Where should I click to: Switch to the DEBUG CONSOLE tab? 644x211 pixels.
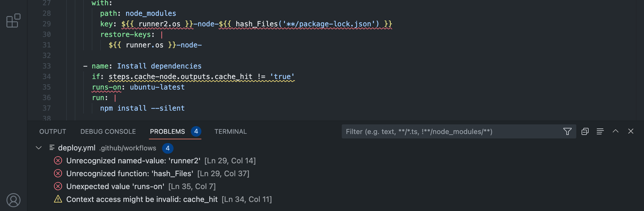pyautogui.click(x=108, y=131)
